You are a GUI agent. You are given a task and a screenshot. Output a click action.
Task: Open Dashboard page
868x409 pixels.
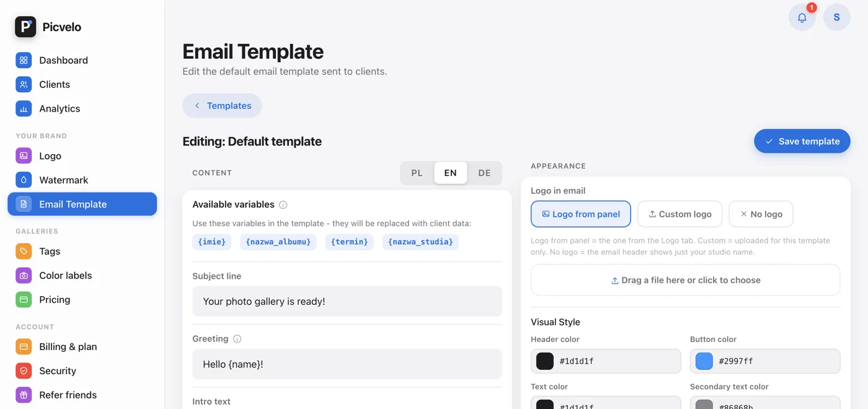[82, 60]
